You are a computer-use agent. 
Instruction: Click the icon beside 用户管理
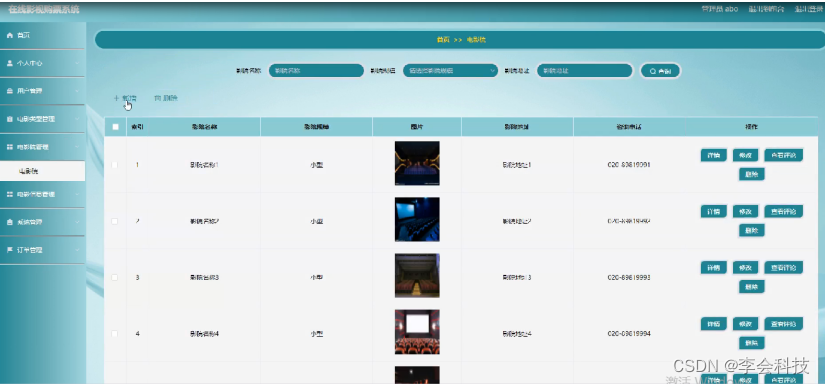click(x=9, y=91)
